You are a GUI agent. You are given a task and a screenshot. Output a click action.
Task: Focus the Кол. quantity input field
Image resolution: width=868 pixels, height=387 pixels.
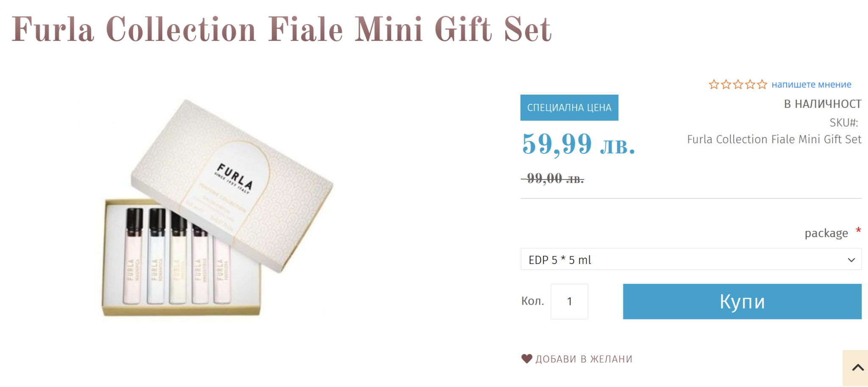tap(569, 301)
